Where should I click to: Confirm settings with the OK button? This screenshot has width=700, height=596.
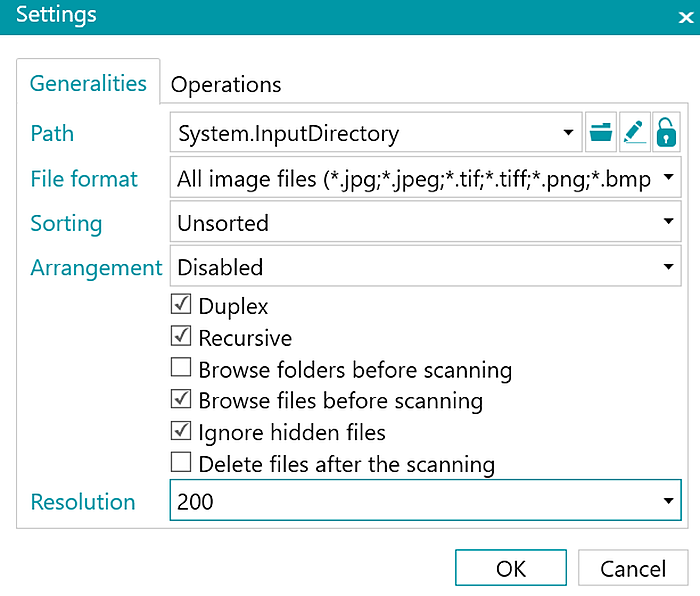(511, 568)
